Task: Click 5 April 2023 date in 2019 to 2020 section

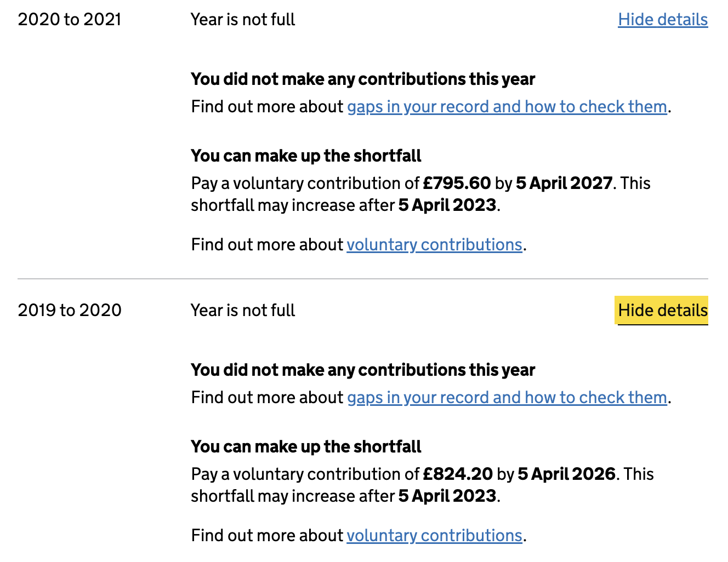Action: coord(447,496)
